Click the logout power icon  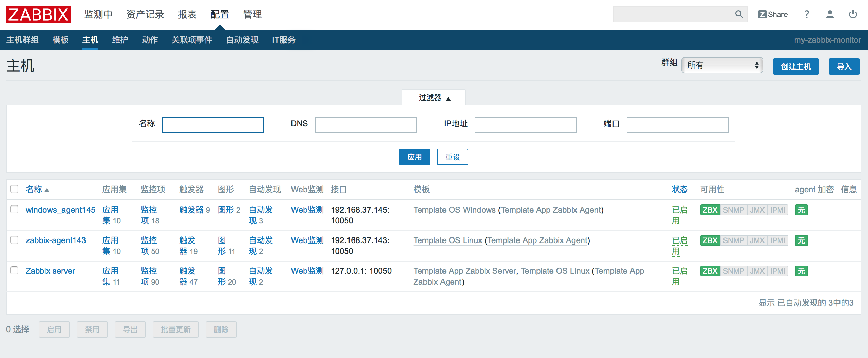tap(853, 14)
